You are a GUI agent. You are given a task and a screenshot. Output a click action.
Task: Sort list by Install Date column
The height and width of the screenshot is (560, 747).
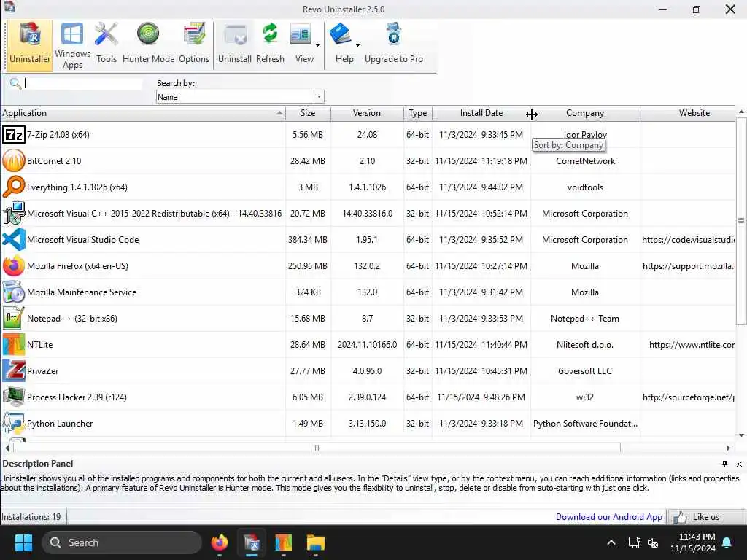pos(481,113)
